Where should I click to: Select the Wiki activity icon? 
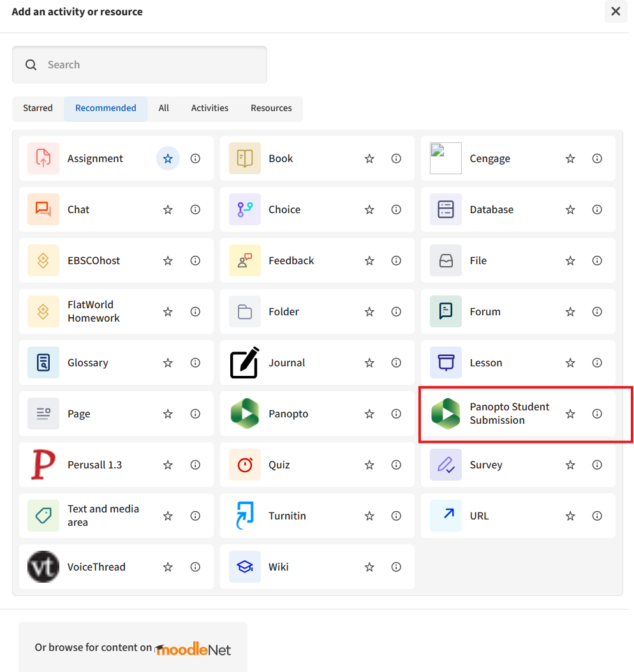[244, 567]
